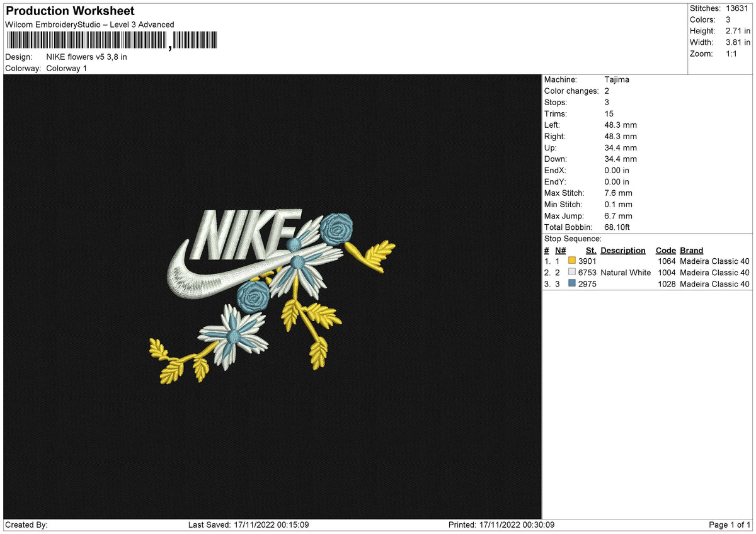Screen dimensions: 756x534
Task: Click the Height value 2.71 in
Action: pyautogui.click(x=738, y=31)
